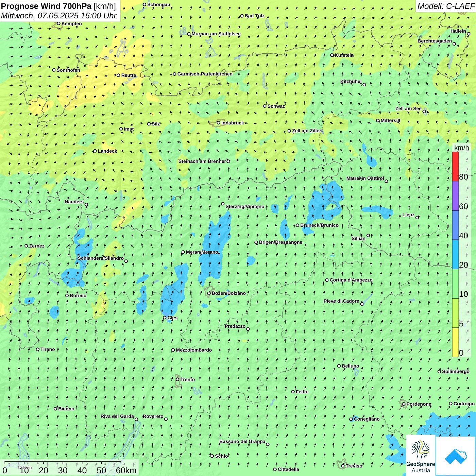Click the 60km distance scale bar
Viewport: 476px width, 476px height.
pos(63,462)
